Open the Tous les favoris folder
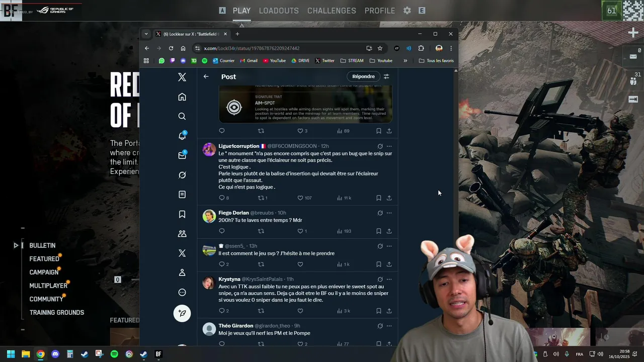The height and width of the screenshot is (362, 644). [x=436, y=61]
